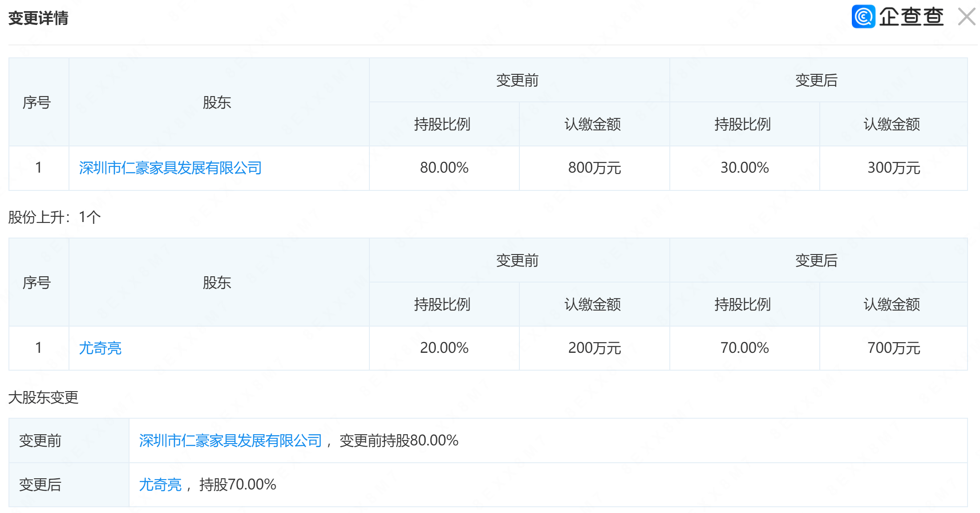This screenshot has width=980, height=513.
Task: Select the 800万元 subscribed amount cell
Action: [x=594, y=168]
